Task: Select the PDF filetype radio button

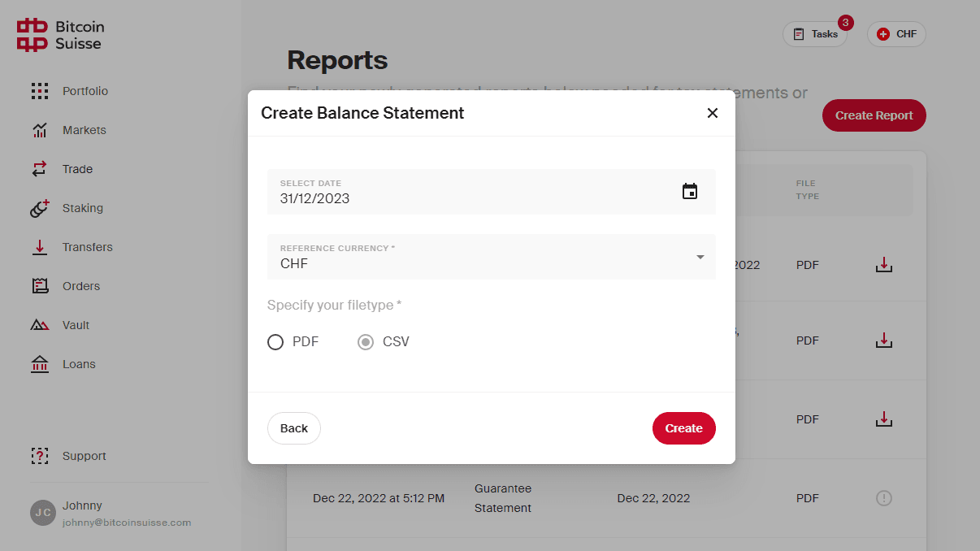Action: pyautogui.click(x=275, y=342)
